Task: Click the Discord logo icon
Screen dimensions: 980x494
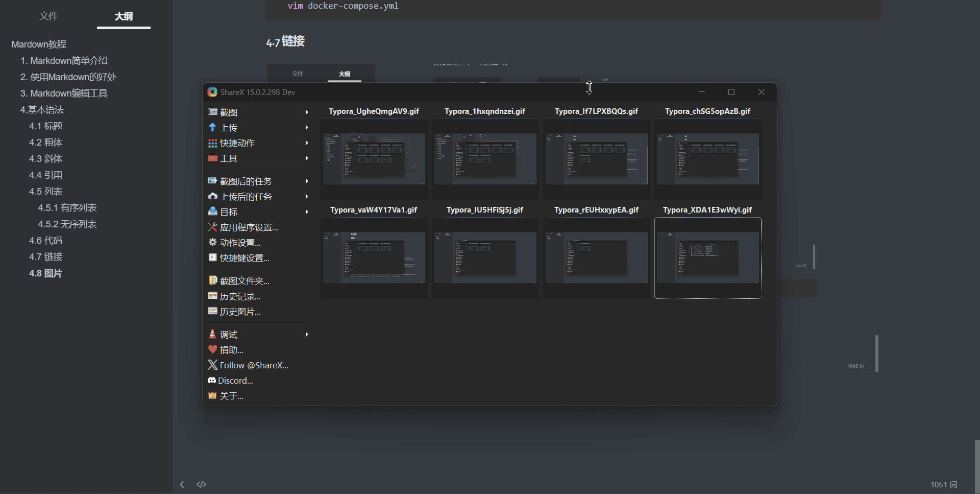Action: click(212, 380)
